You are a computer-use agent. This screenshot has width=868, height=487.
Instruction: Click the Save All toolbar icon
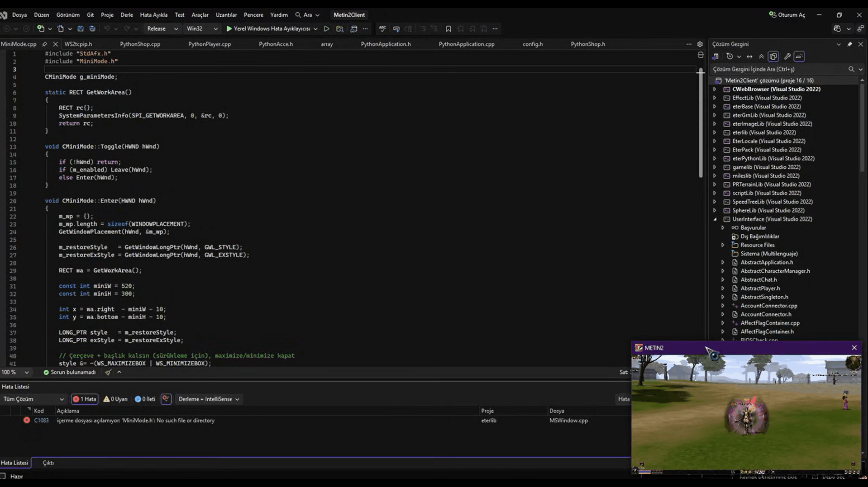coord(92,28)
